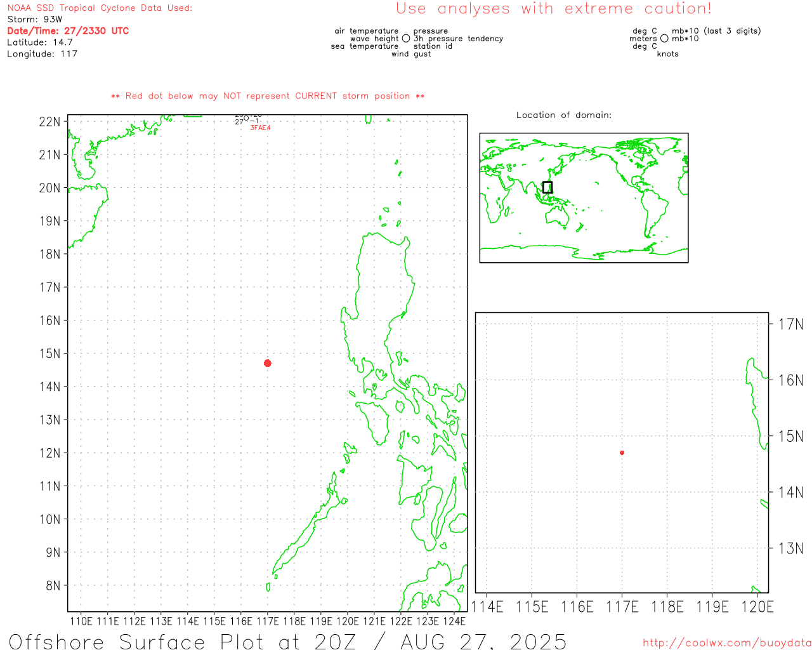Image resolution: width=812 pixels, height=650 pixels.
Task: Click the 'mb*10 (last 3 digits)' unit label
Action: pyautogui.click(x=716, y=31)
